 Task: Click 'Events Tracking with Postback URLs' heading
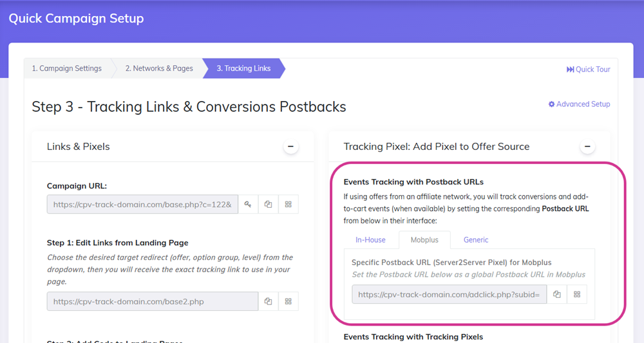pos(413,181)
